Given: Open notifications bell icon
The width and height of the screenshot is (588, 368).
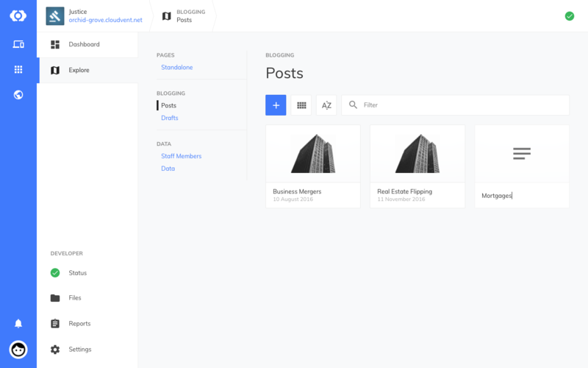Looking at the screenshot, I should click(18, 323).
